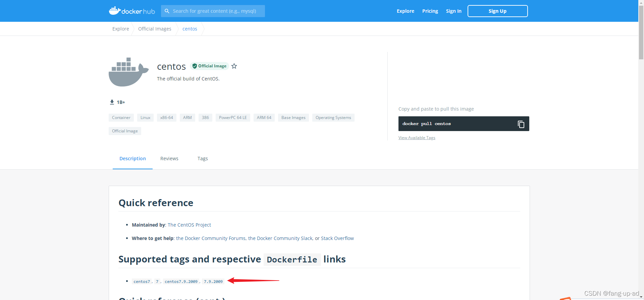Select the Operating Systems chip

pyautogui.click(x=333, y=118)
